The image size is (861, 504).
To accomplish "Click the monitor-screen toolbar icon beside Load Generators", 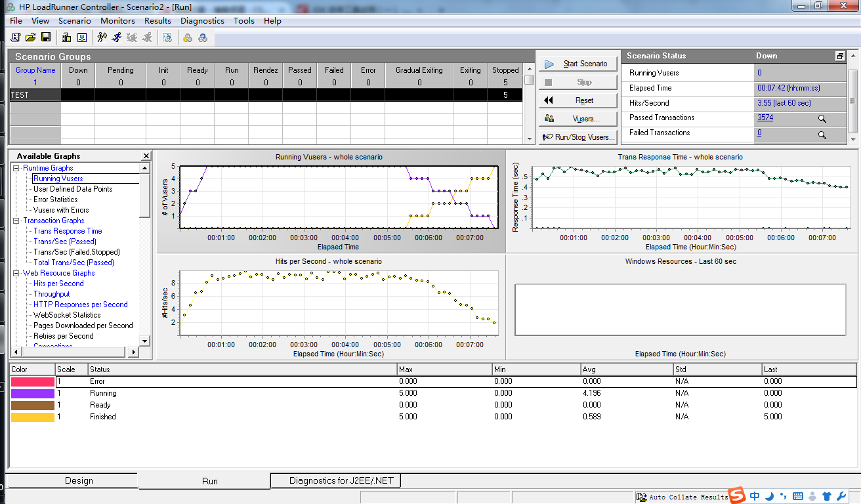I will (82, 37).
